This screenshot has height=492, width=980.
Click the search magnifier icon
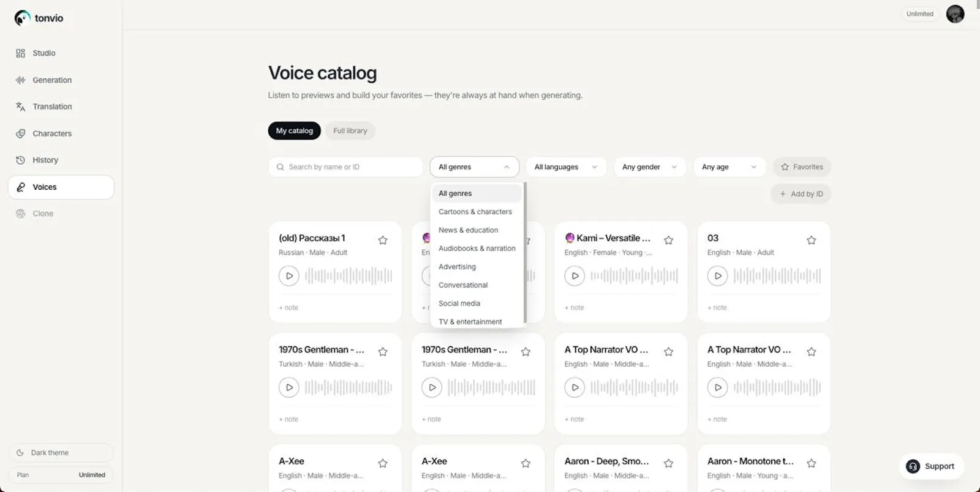pos(280,167)
